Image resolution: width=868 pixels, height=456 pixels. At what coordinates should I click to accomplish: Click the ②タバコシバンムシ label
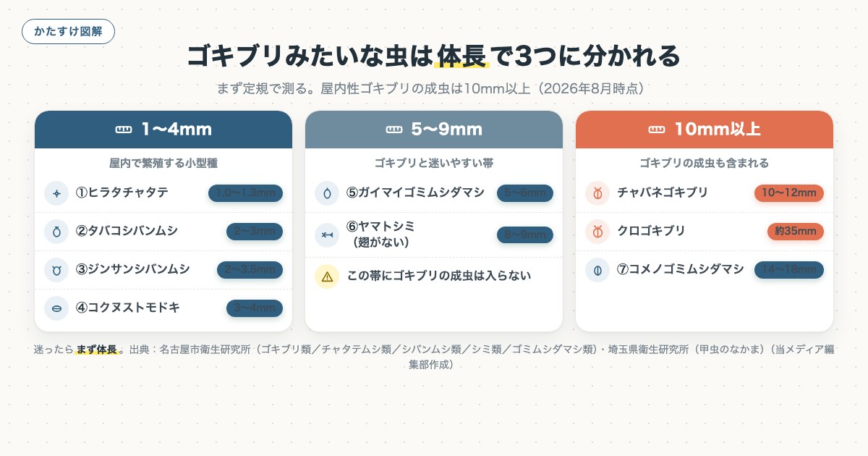(127, 232)
